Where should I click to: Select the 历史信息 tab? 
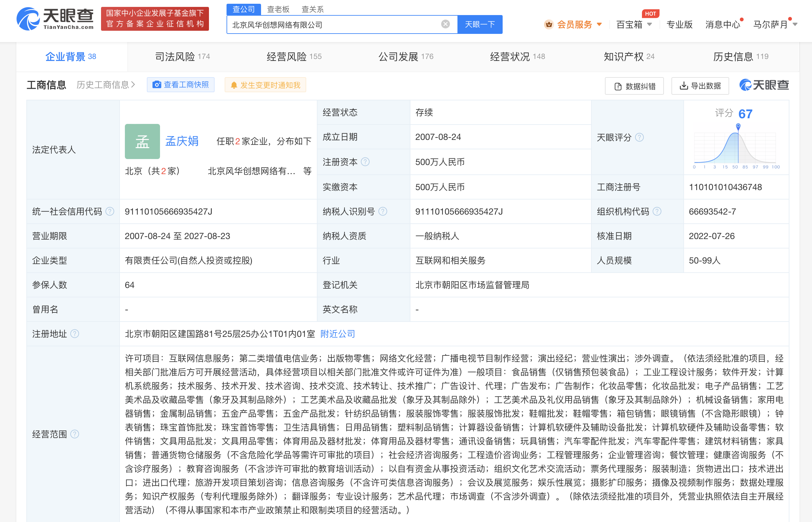[x=741, y=56]
